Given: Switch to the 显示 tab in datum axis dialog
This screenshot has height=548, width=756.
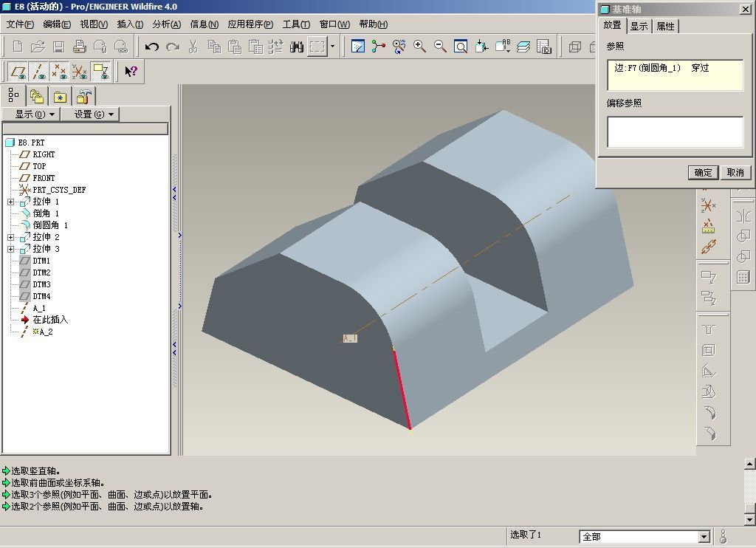Looking at the screenshot, I should point(639,26).
